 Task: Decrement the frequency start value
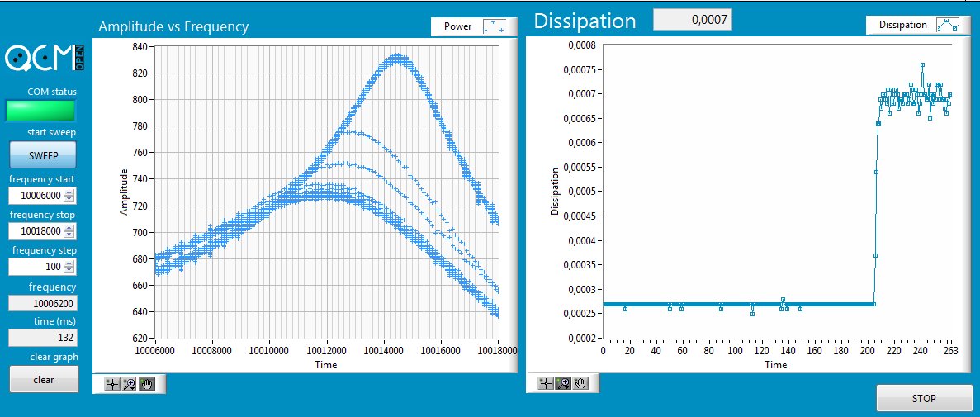pos(70,200)
